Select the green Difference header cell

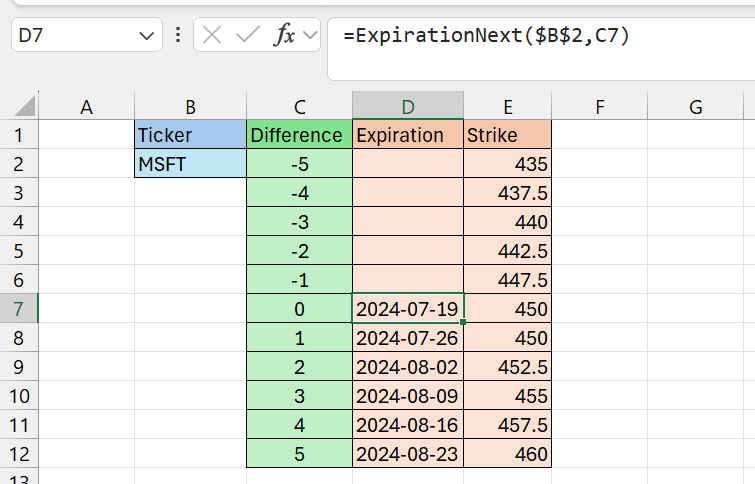pos(298,135)
